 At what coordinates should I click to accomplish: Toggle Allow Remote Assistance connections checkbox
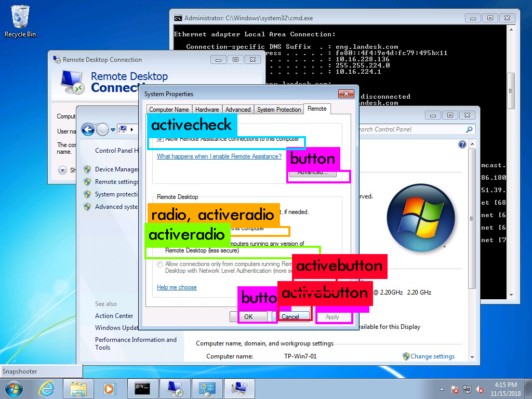(160, 139)
